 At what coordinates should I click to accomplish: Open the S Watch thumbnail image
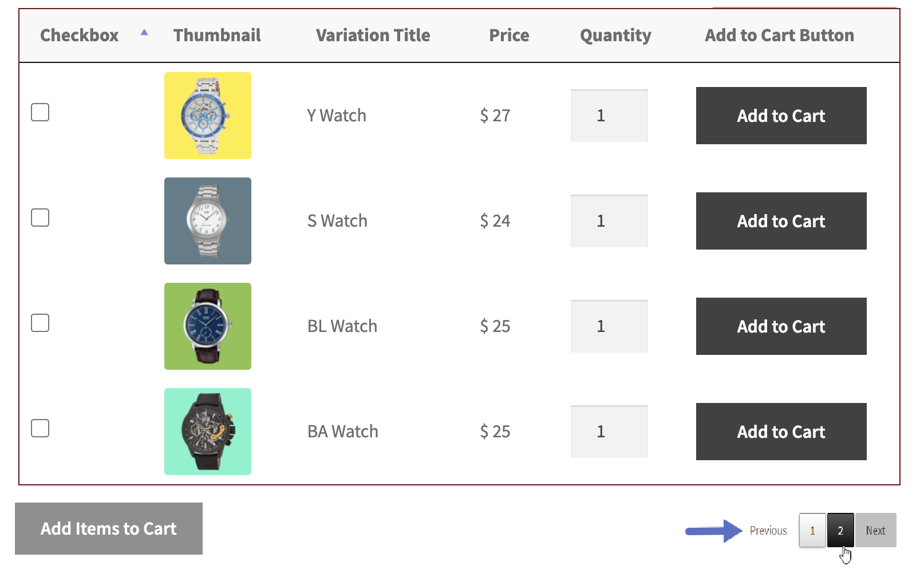click(208, 221)
